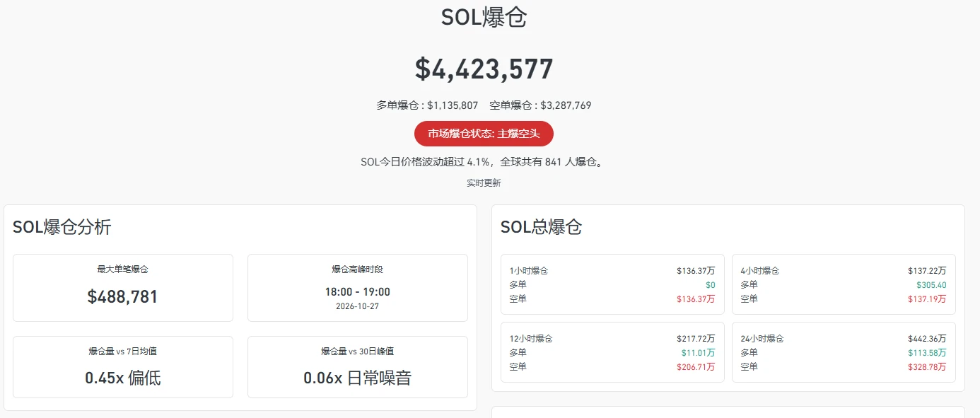Viewport: 980px width, 418px height.
Task: Click the 爆仓量 vs 30日峰值 label
Action: (x=358, y=352)
